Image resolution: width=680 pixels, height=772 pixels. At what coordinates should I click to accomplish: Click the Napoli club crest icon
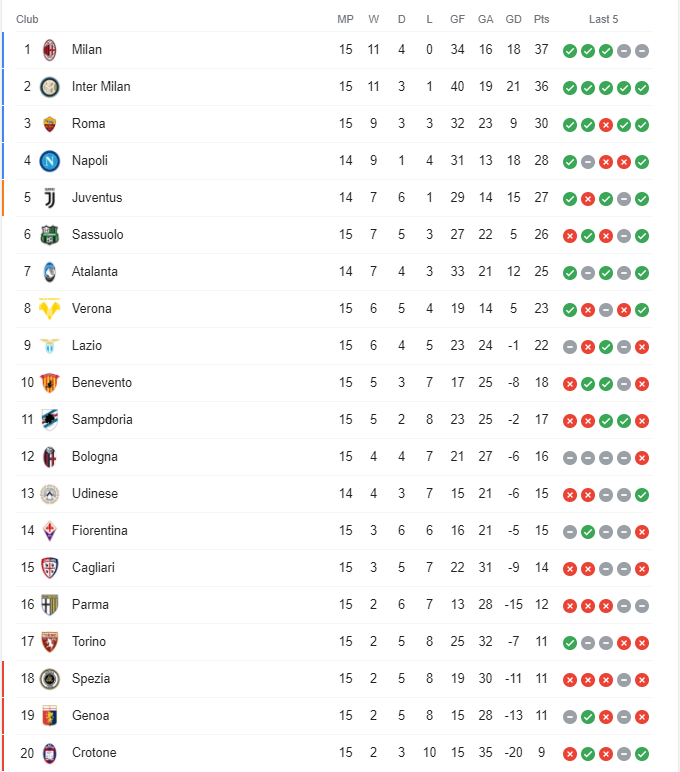click(50, 161)
